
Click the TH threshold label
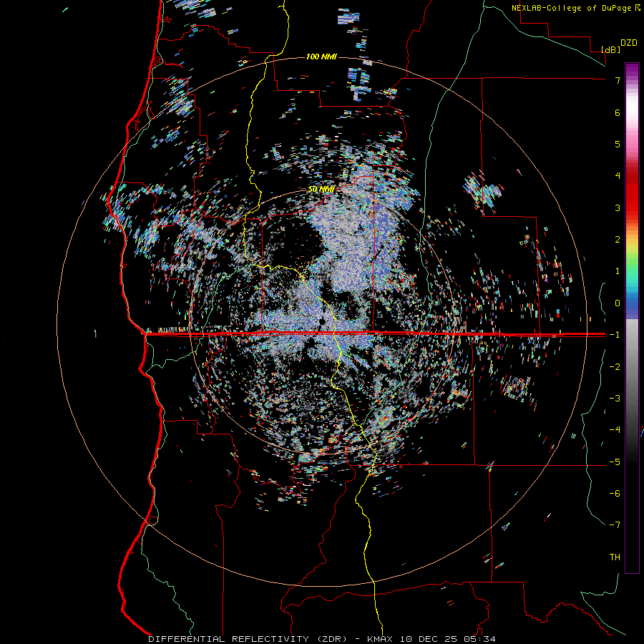pos(615,557)
